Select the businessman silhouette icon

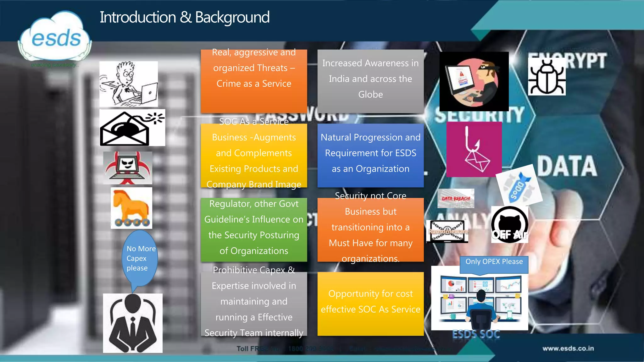[x=133, y=323]
